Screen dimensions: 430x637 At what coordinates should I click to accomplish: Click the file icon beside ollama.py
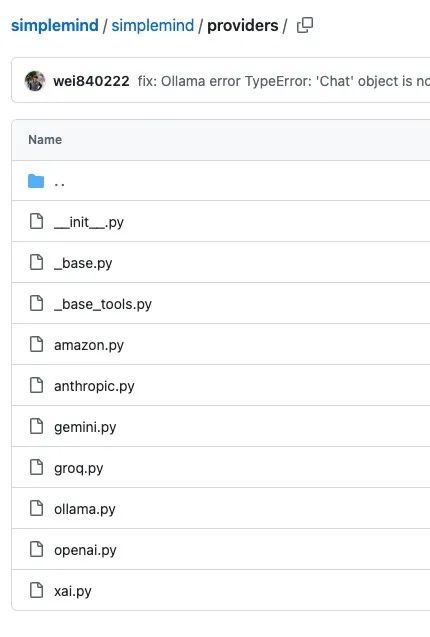coord(37,508)
